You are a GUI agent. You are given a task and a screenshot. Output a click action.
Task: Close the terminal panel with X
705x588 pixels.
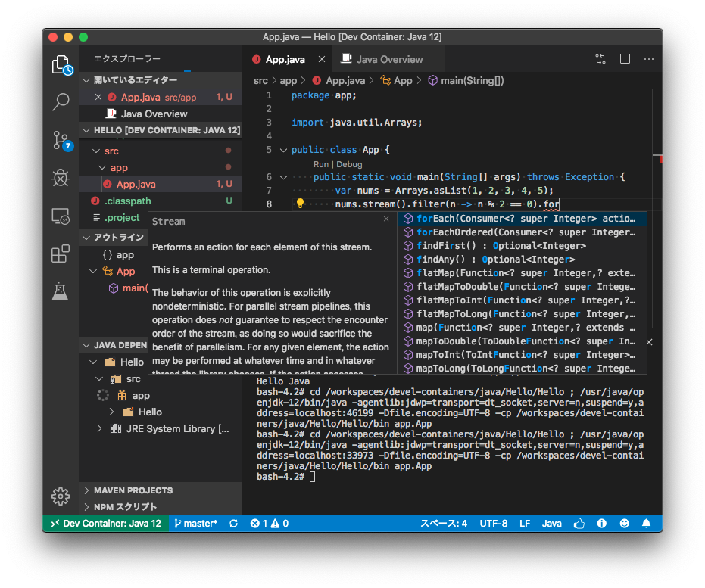650,342
